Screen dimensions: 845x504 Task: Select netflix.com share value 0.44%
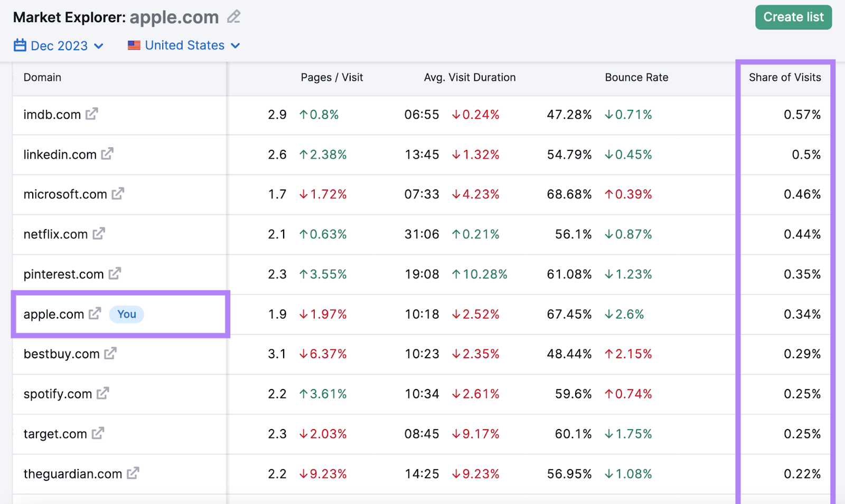(x=802, y=234)
